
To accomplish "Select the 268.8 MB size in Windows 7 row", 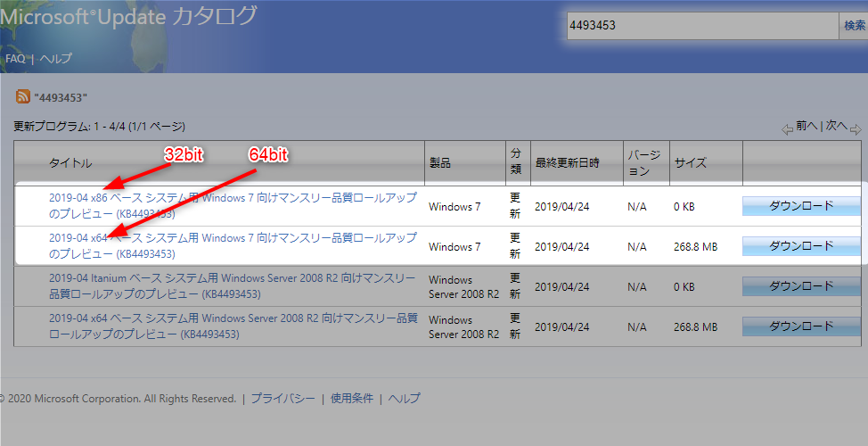I will pyautogui.click(x=695, y=246).
